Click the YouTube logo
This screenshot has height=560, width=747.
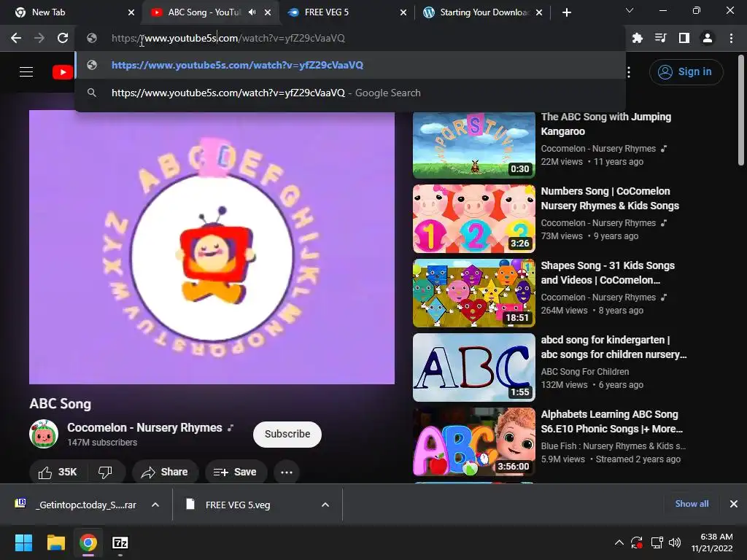coord(63,72)
